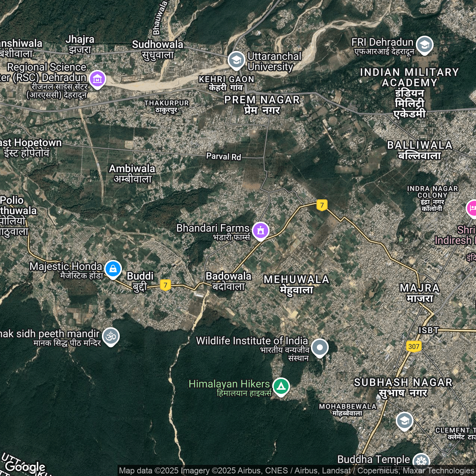Image resolution: width=476 pixels, height=476 pixels.
Task: Click the Bhandari Farms purple marker
Action: pos(261,231)
